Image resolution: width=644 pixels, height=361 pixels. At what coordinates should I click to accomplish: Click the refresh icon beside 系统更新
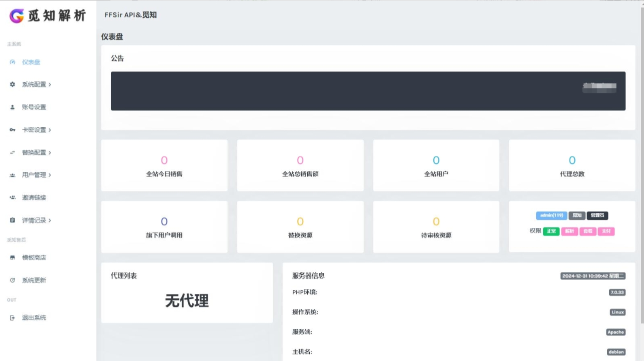point(12,280)
